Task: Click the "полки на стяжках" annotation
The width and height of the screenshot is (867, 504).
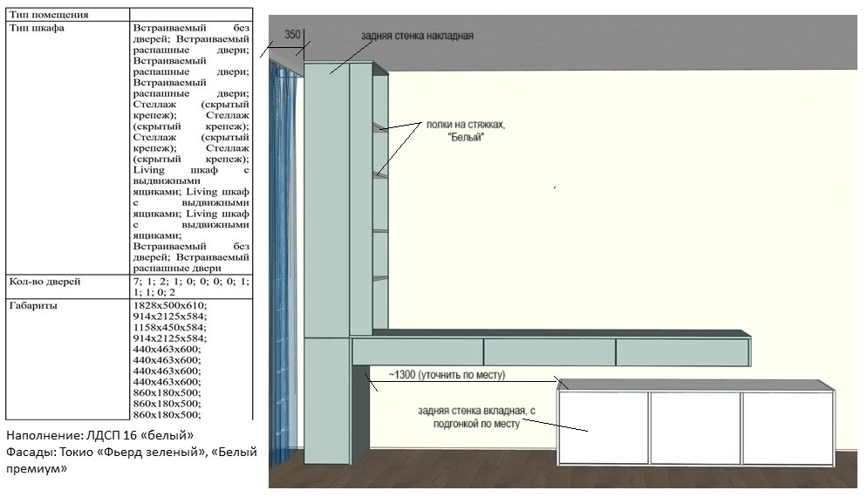Action: click(466, 131)
